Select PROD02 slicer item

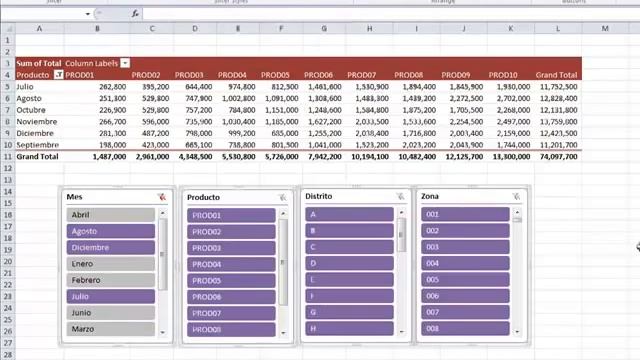tap(231, 231)
